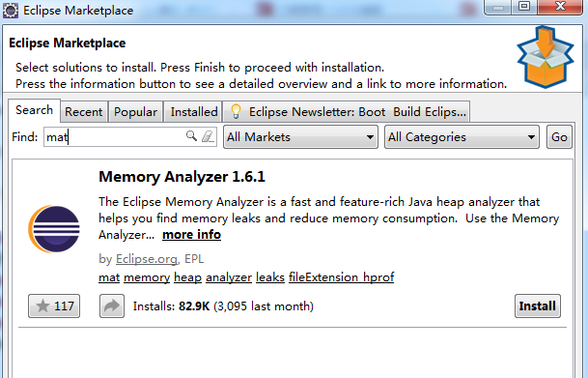The width and height of the screenshot is (588, 378).
Task: Click the Marketplace box icon in header
Action: pos(546,57)
